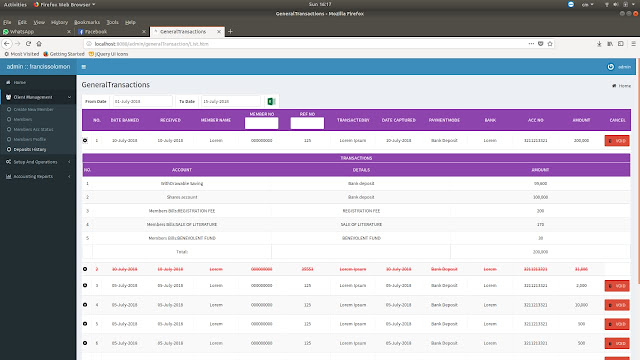Expand the struck-through row 2 toggle
The image size is (640, 360).
click(85, 269)
